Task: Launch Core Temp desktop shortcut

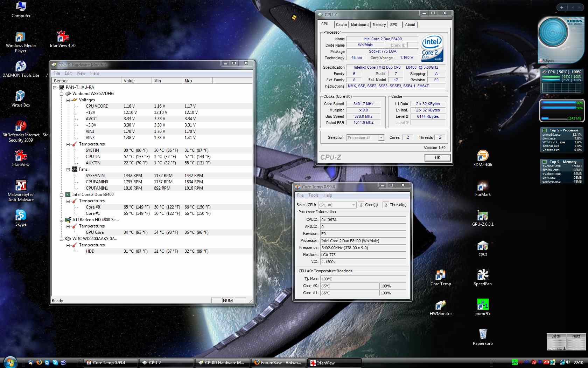Action: click(441, 278)
